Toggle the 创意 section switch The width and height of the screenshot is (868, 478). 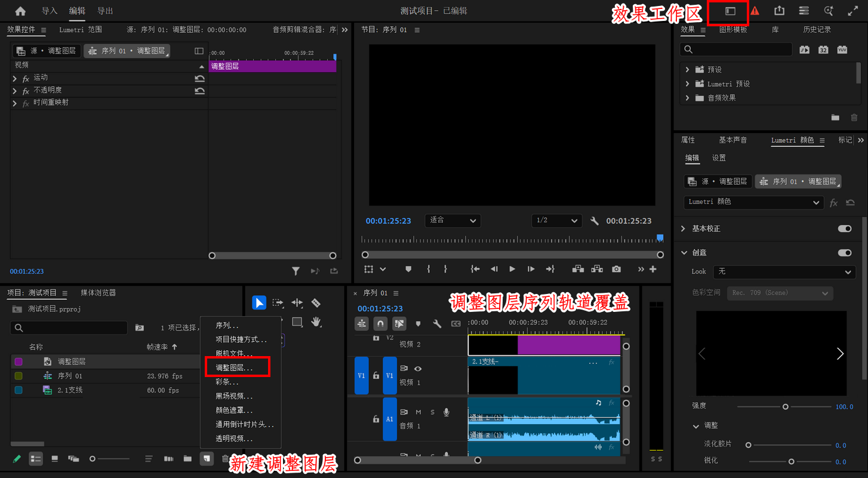pyautogui.click(x=845, y=253)
